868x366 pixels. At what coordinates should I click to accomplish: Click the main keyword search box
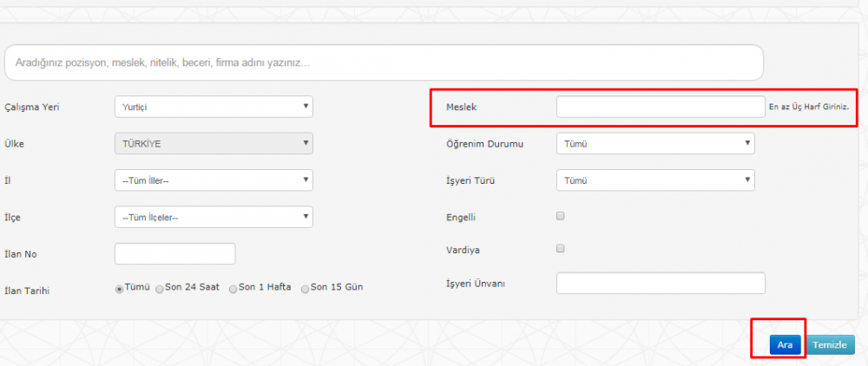pyautogui.click(x=384, y=62)
